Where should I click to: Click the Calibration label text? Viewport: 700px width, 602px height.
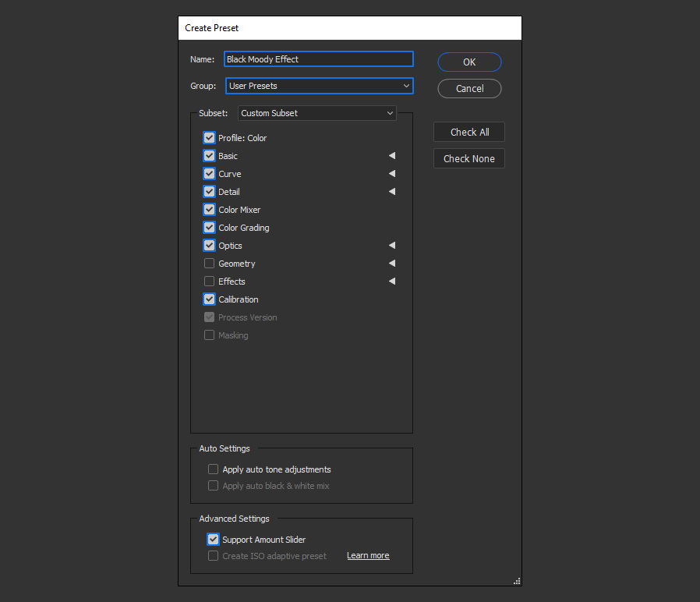239,299
